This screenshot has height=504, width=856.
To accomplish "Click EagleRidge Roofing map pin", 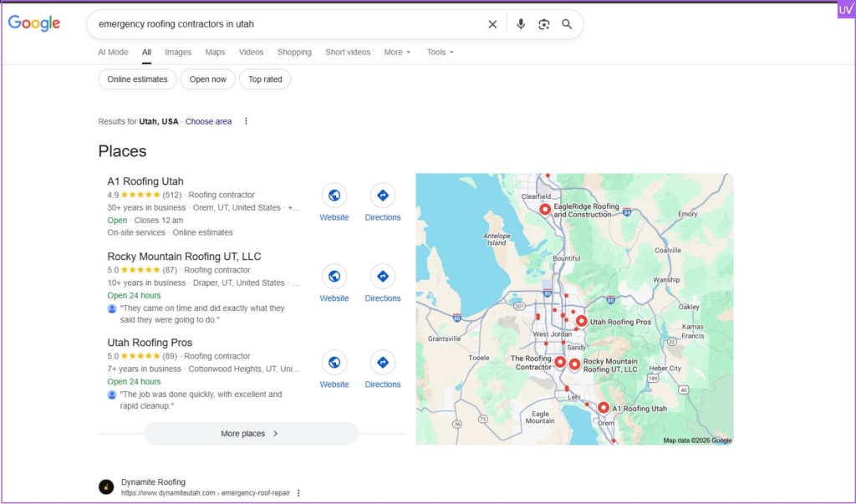I will pos(545,209).
